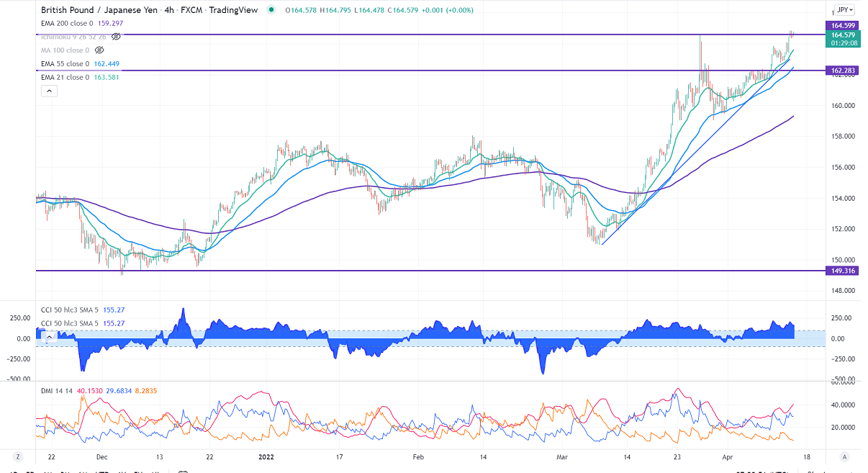Click the 162.283 price line label

tap(843, 71)
